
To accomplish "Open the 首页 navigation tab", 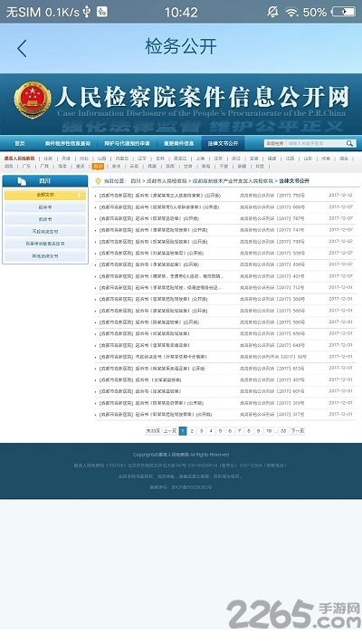I will (20, 143).
